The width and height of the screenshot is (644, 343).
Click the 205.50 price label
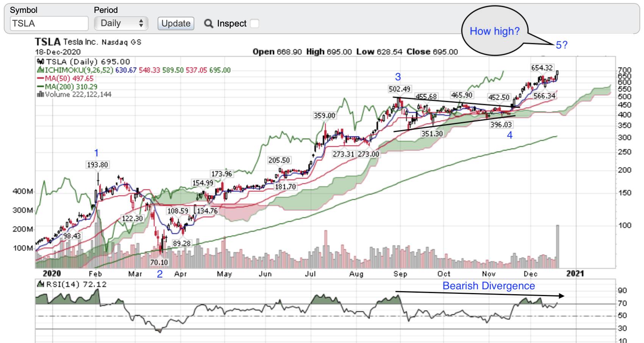click(279, 160)
